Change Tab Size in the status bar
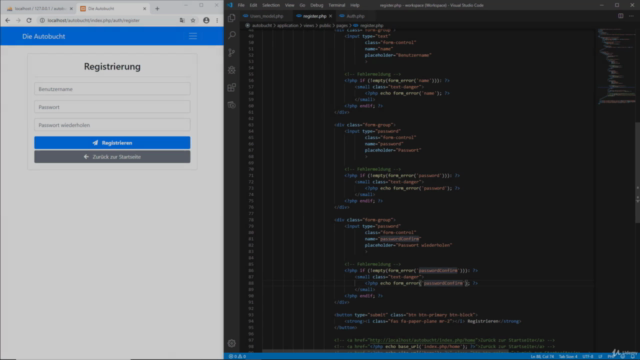Image resolution: width=640 pixels, height=360 pixels. pos(568,357)
